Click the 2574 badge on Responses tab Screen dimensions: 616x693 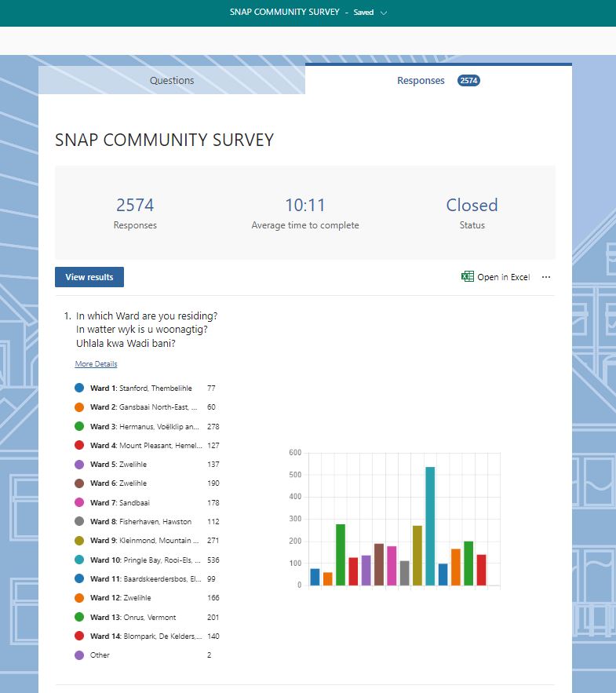468,80
